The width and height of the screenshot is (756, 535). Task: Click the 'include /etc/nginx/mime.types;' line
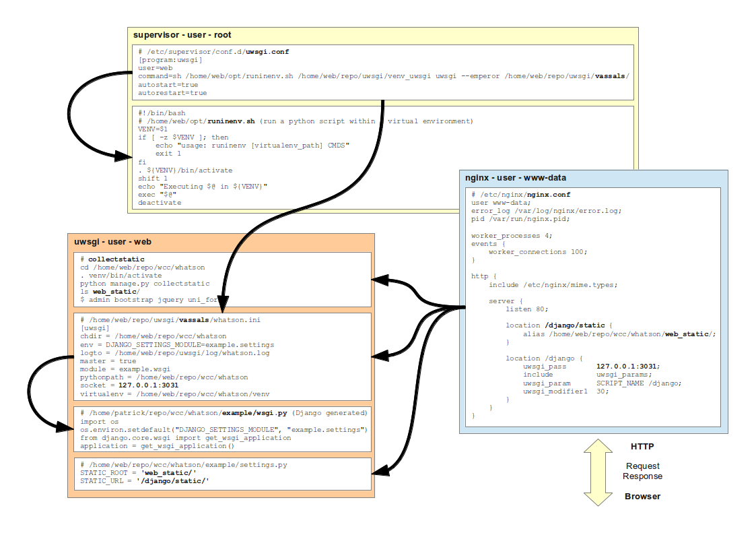click(553, 285)
